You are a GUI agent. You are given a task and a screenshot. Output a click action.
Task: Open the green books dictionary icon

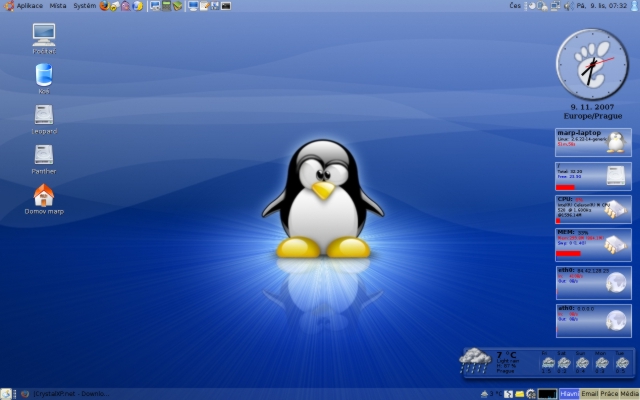177,6
